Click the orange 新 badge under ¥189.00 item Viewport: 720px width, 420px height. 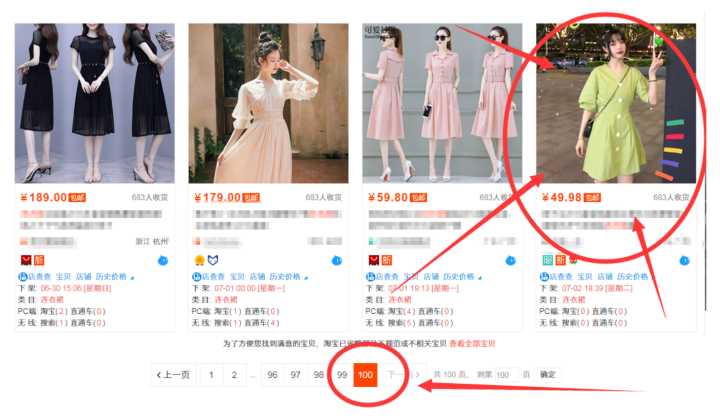pyautogui.click(x=39, y=260)
